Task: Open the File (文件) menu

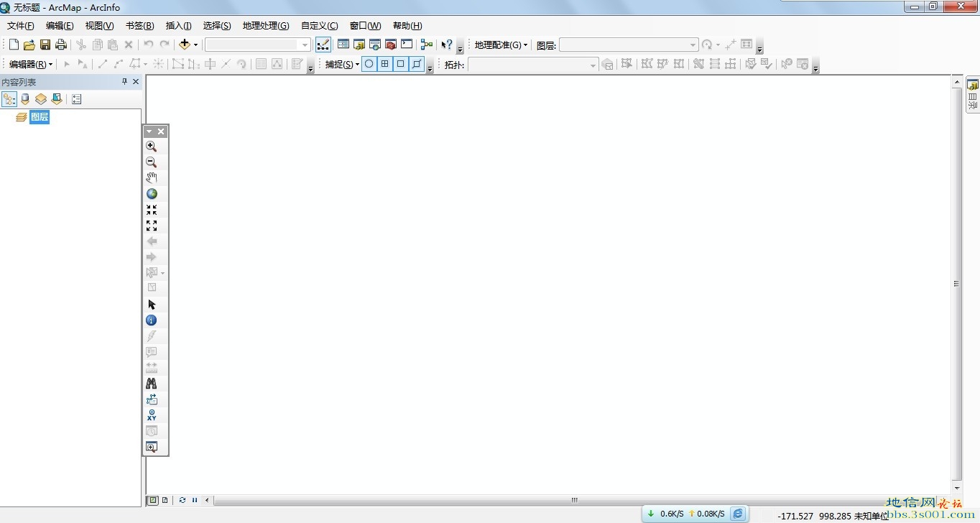Action: point(21,26)
